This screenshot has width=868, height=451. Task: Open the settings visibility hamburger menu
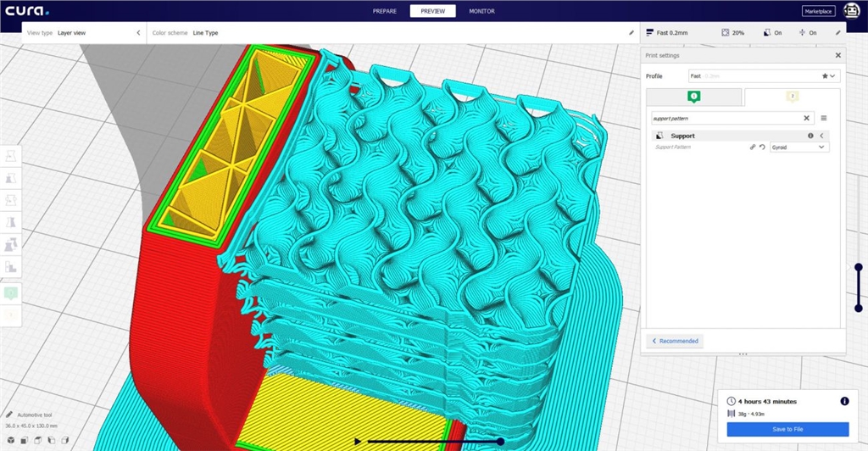point(824,118)
